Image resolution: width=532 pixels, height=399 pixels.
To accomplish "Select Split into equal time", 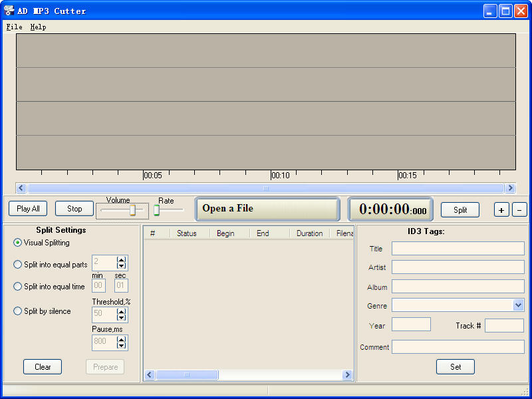I will tap(18, 287).
